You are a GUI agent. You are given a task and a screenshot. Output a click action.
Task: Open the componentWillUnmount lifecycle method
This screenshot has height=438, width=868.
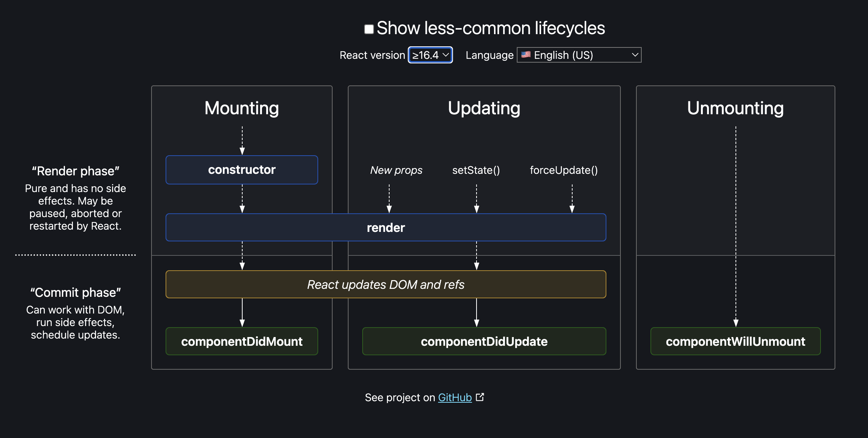735,341
